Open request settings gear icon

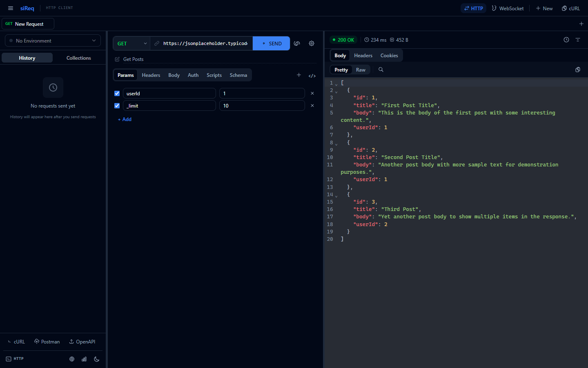312,43
